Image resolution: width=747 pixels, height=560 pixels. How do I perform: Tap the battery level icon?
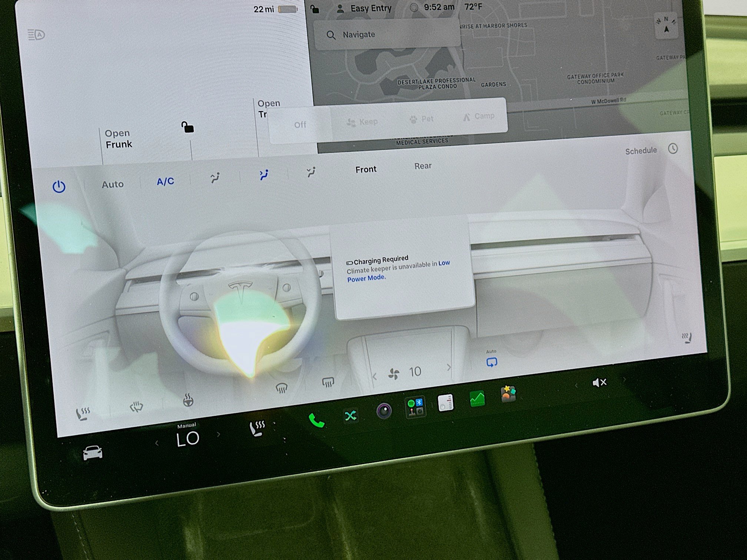click(288, 9)
